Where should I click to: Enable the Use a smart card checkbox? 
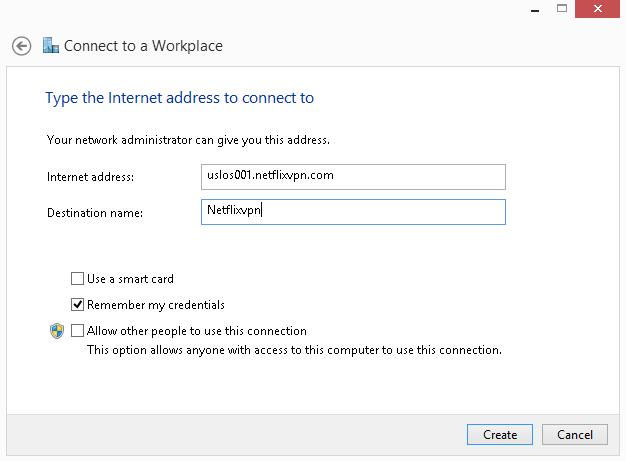coord(77,278)
